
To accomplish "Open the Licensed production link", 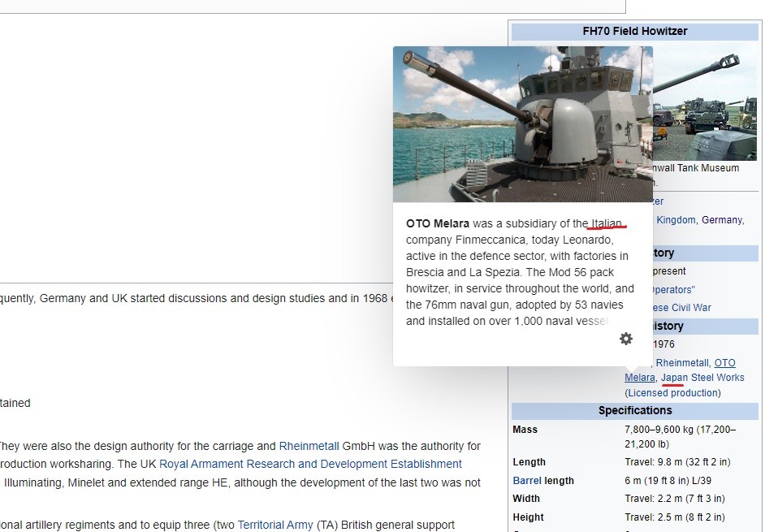I will point(672,392).
